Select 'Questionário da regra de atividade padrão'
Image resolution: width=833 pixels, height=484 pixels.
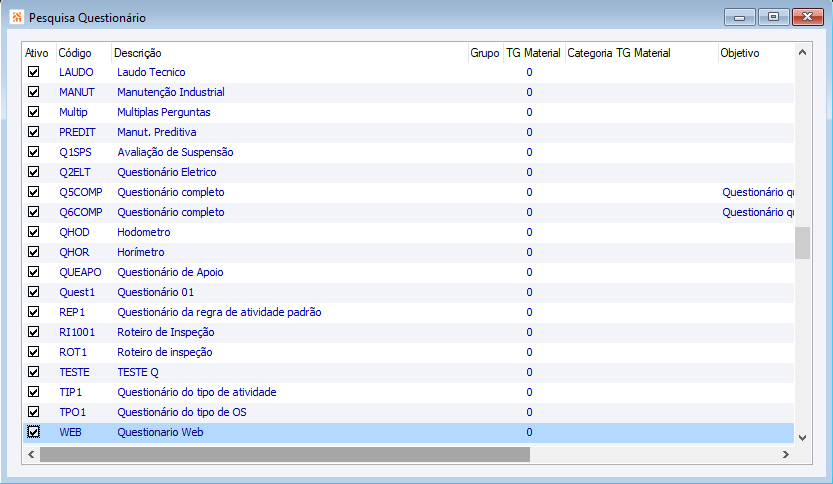[x=219, y=312]
